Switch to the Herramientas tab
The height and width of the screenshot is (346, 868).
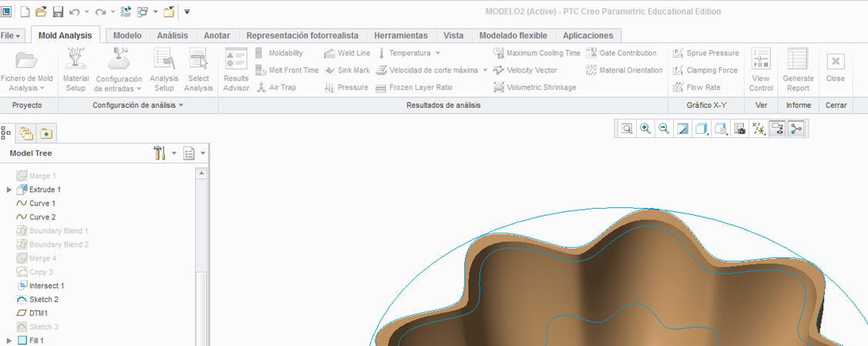point(401,35)
